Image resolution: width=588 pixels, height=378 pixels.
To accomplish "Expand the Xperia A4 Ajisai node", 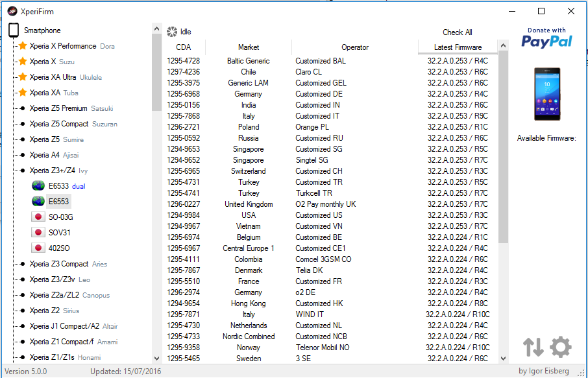I will (x=23, y=155).
